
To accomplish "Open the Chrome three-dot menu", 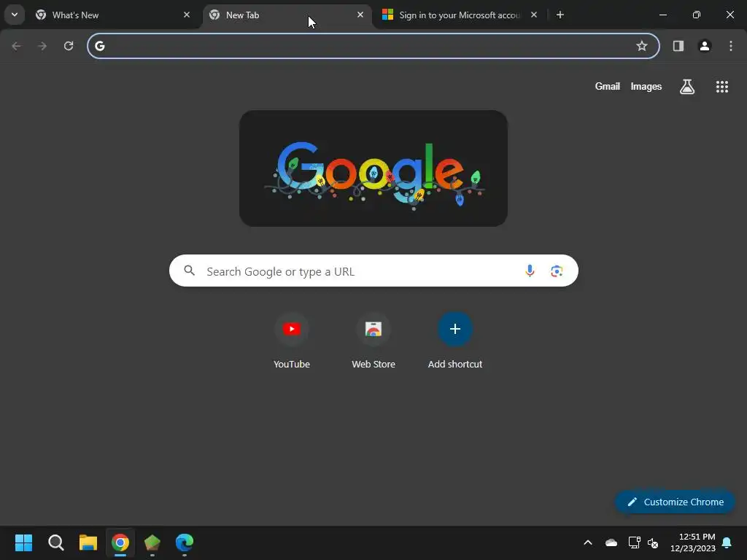I will click(x=731, y=46).
